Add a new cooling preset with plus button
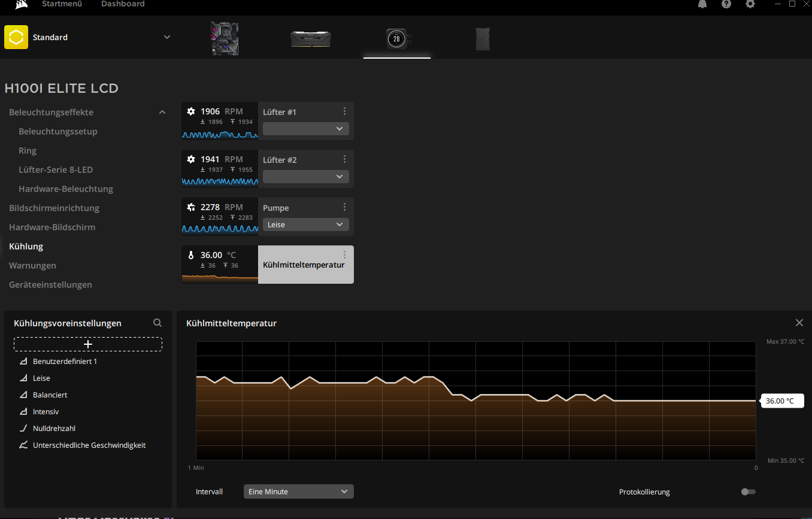The width and height of the screenshot is (812, 519). tap(88, 344)
